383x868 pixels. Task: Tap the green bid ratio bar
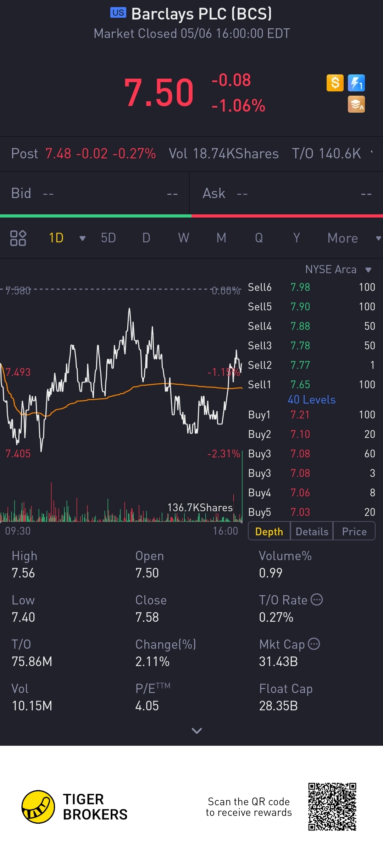point(95,216)
